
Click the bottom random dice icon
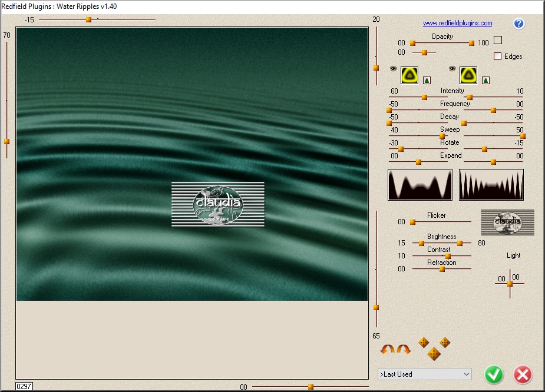coord(434,354)
